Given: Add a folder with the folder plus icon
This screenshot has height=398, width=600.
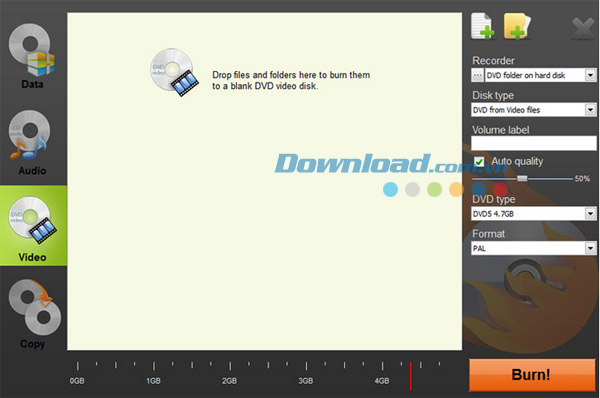Looking at the screenshot, I should pyautogui.click(x=517, y=26).
